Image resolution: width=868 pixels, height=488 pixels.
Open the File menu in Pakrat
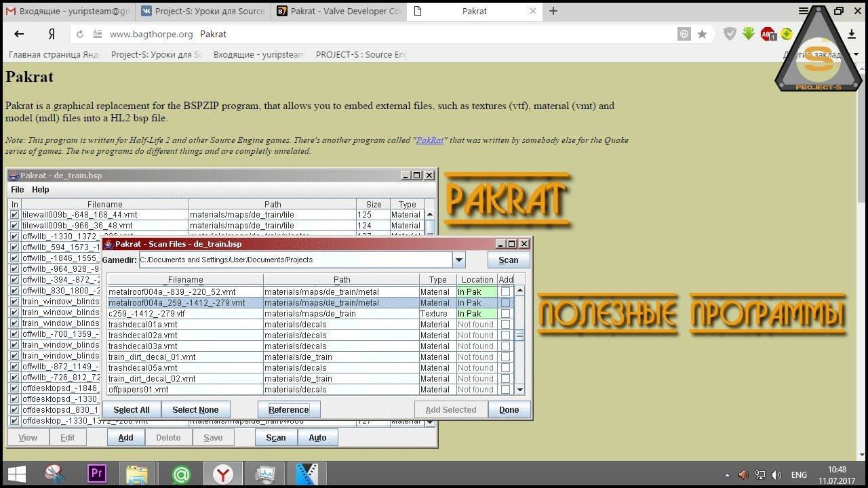pos(18,190)
